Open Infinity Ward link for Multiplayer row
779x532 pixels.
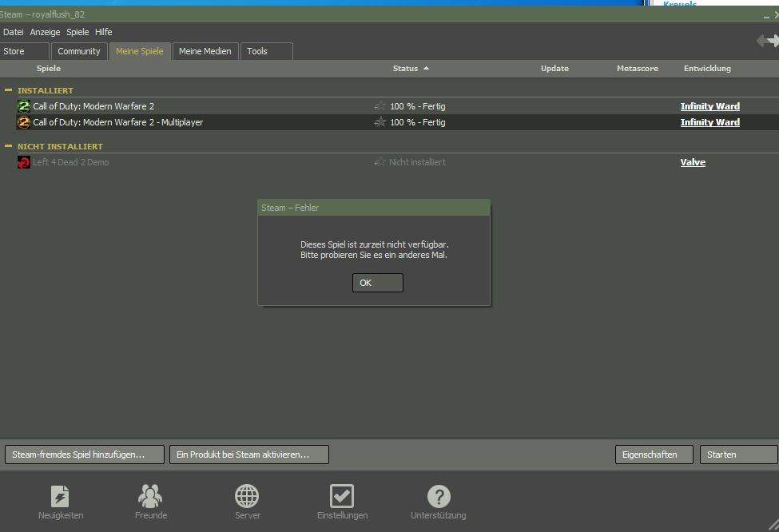[710, 122]
